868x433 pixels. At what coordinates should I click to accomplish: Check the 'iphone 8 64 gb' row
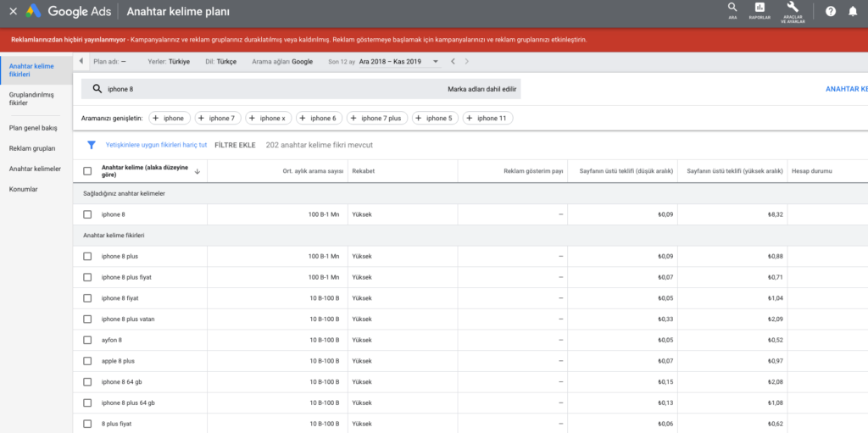point(87,382)
